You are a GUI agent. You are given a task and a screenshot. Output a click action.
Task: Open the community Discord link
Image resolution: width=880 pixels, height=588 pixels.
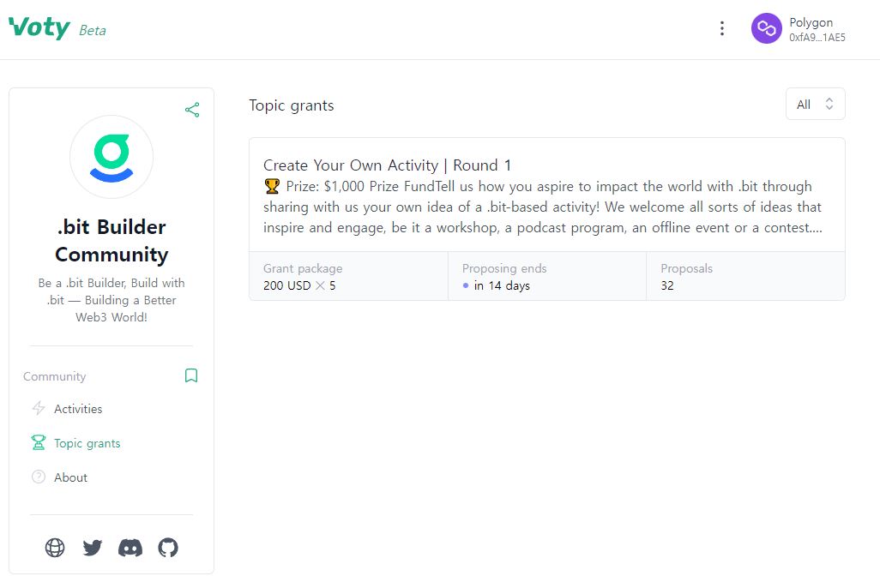(130, 548)
